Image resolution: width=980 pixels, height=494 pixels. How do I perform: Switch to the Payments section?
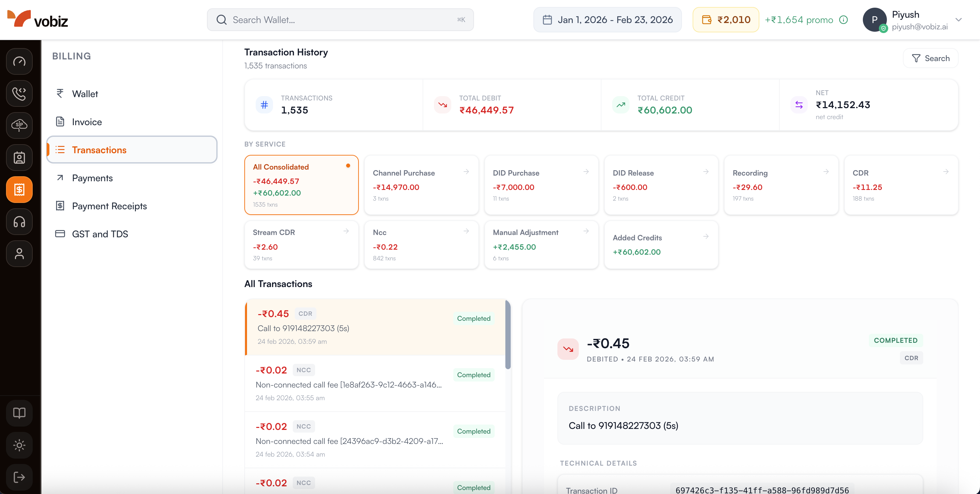point(92,178)
